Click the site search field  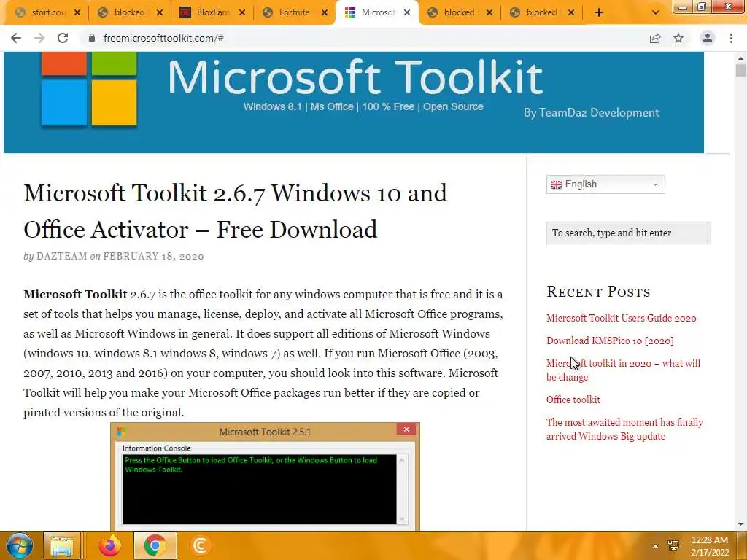tap(628, 233)
